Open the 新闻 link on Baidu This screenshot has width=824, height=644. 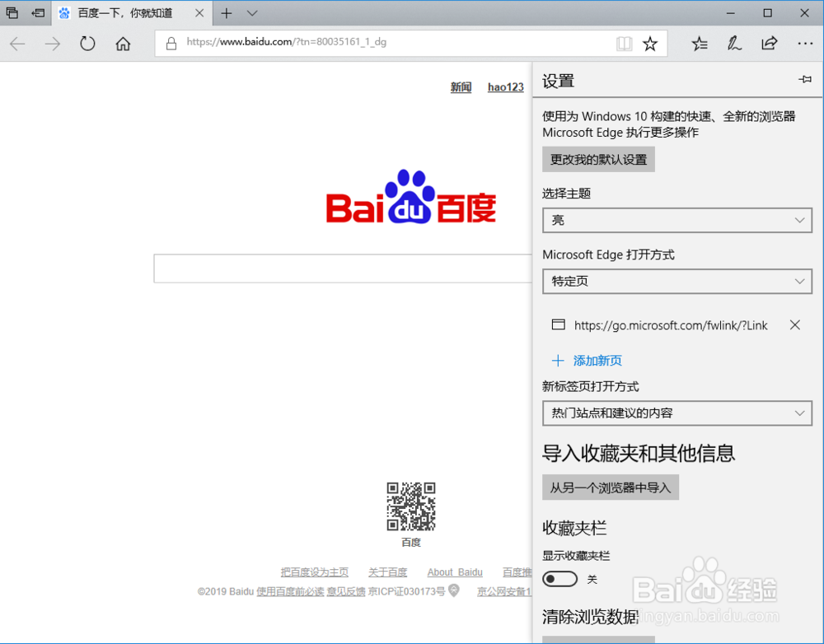pyautogui.click(x=461, y=87)
